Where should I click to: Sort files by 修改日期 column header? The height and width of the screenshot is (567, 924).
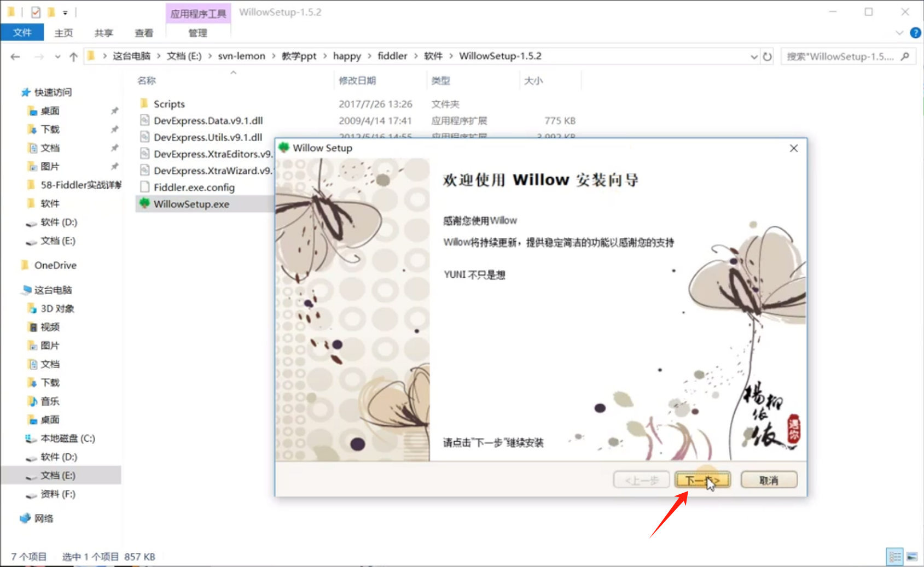point(357,81)
